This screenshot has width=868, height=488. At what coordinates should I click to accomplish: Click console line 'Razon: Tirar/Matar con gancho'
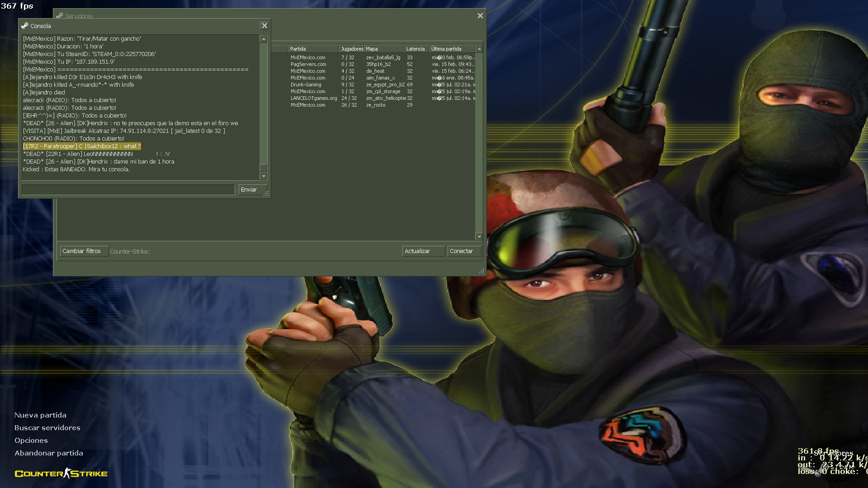click(82, 39)
